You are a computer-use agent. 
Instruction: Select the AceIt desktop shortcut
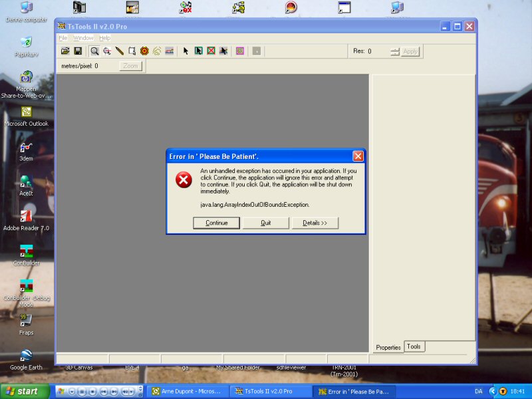click(x=26, y=186)
